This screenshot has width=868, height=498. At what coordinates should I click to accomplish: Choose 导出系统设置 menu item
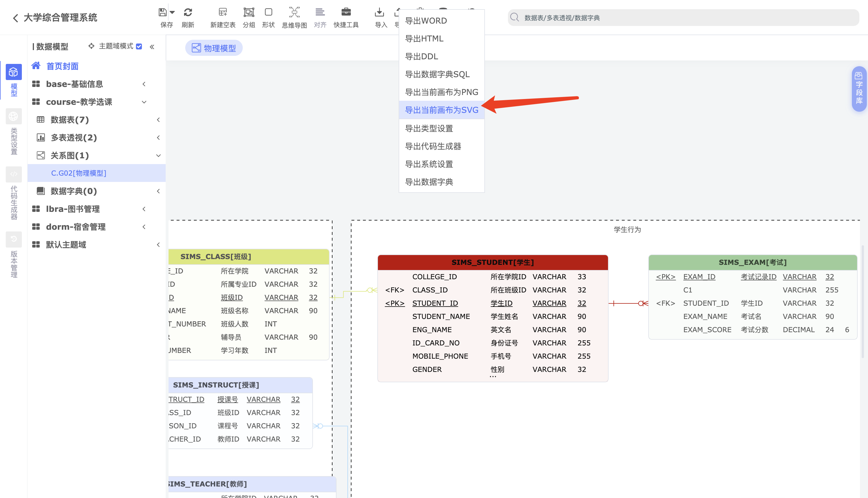[441, 164]
